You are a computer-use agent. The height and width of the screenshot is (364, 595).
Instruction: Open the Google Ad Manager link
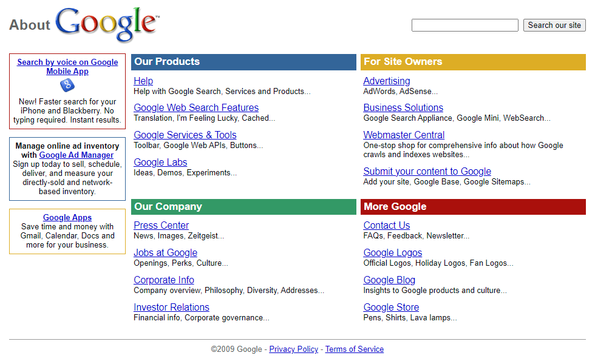click(x=76, y=155)
